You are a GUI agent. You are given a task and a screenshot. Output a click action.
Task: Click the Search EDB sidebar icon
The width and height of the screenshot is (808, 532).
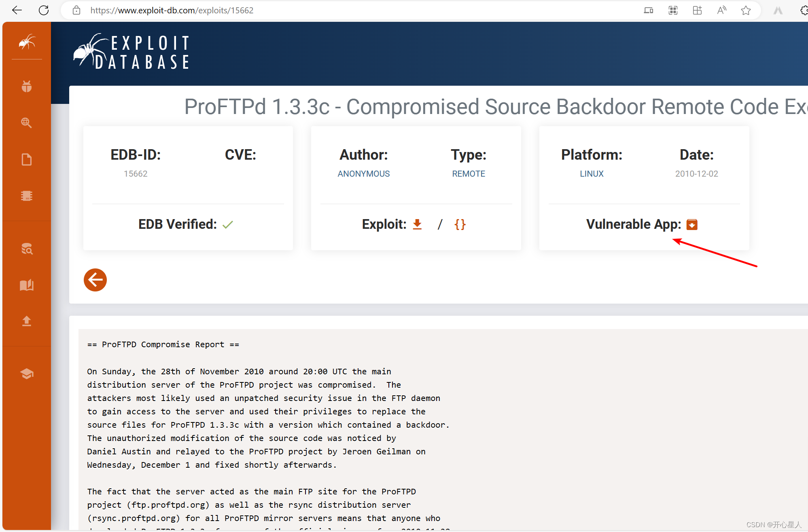27,249
